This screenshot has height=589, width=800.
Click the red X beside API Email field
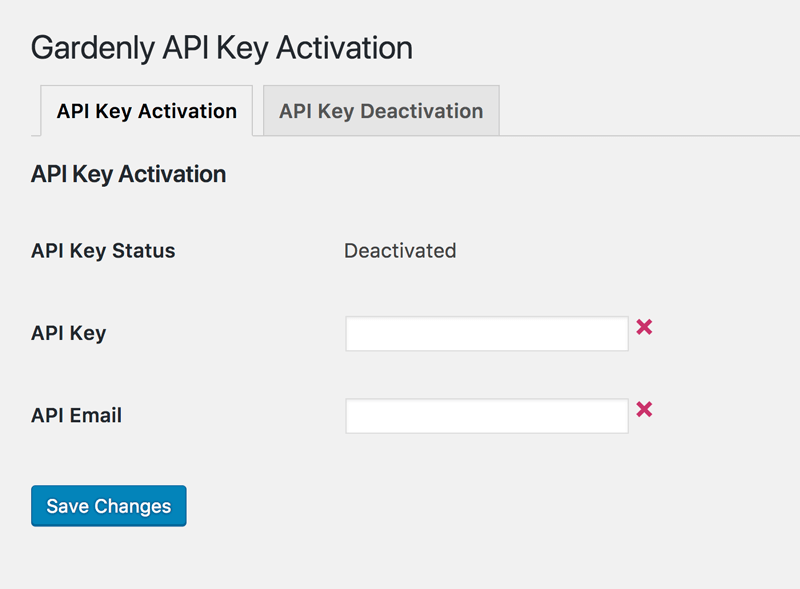(644, 409)
